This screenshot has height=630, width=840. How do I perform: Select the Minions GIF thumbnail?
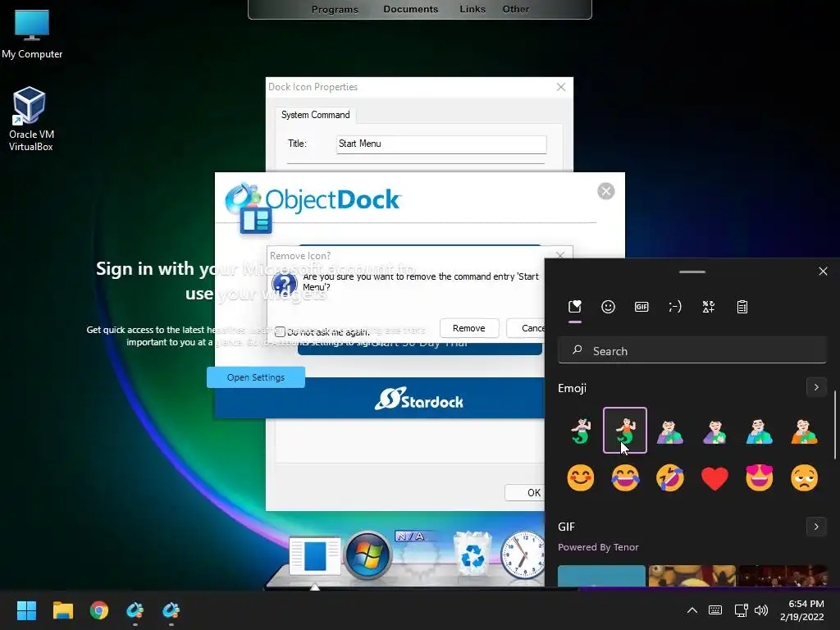692,576
